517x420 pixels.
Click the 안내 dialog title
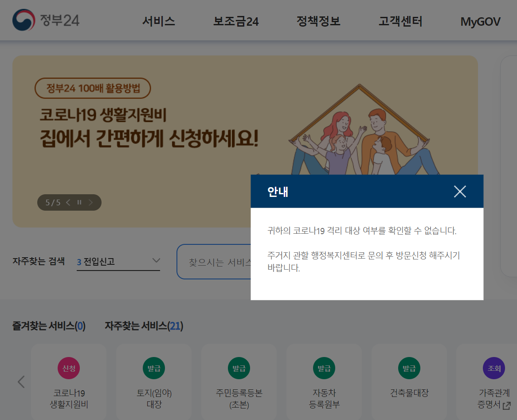[278, 192]
